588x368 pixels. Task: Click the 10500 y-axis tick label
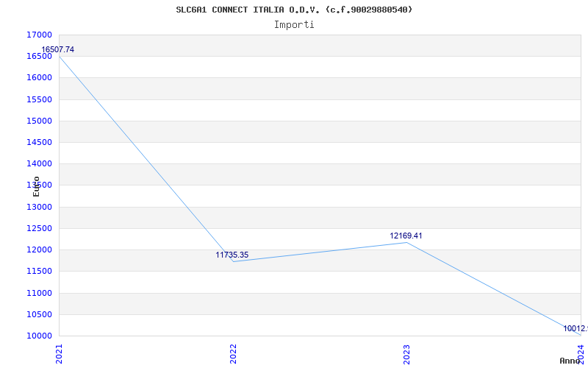click(39, 314)
